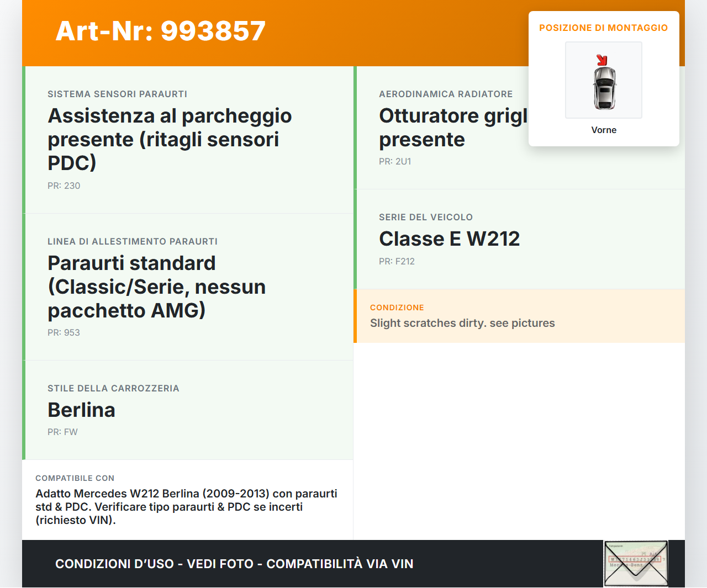The image size is (707, 588).
Task: Click the 'COMPATIBILE CON' section label
Action: point(75,478)
